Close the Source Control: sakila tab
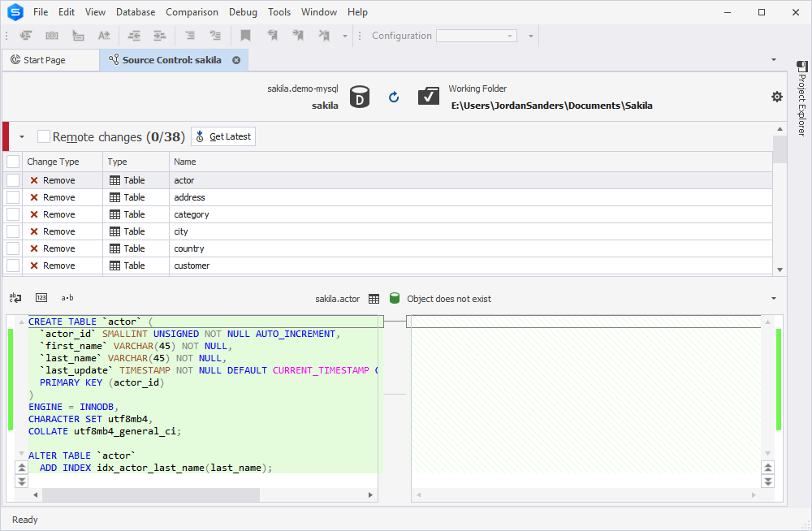Screen dimensions: 812x531 (x=236, y=60)
